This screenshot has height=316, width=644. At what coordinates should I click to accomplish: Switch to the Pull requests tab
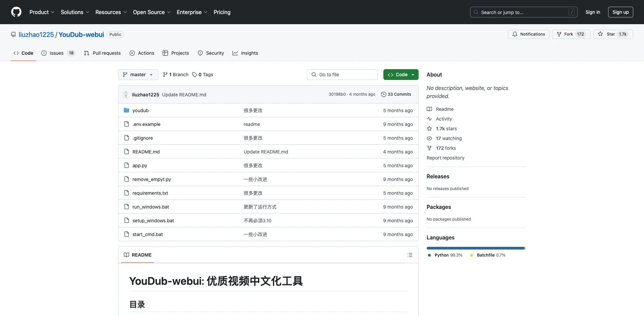102,53
